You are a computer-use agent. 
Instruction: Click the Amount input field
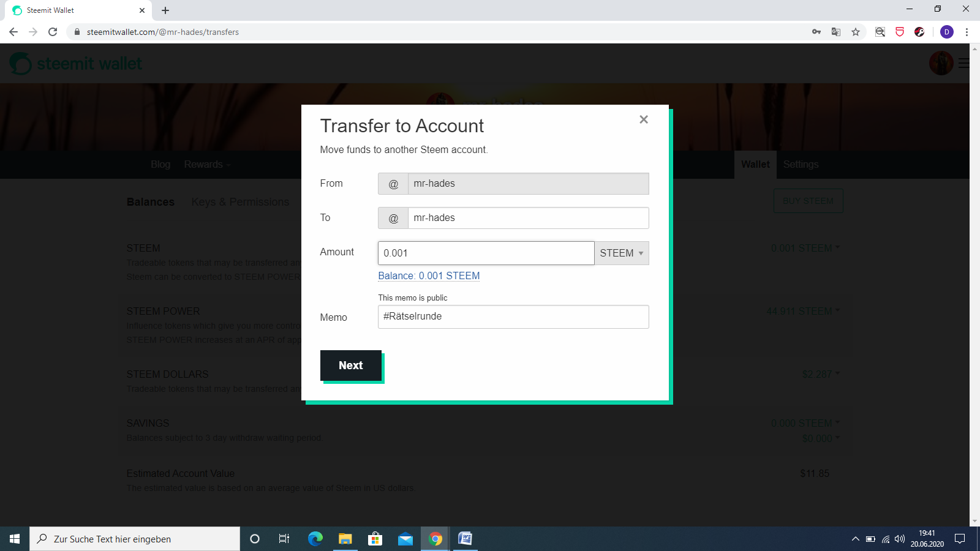486,253
